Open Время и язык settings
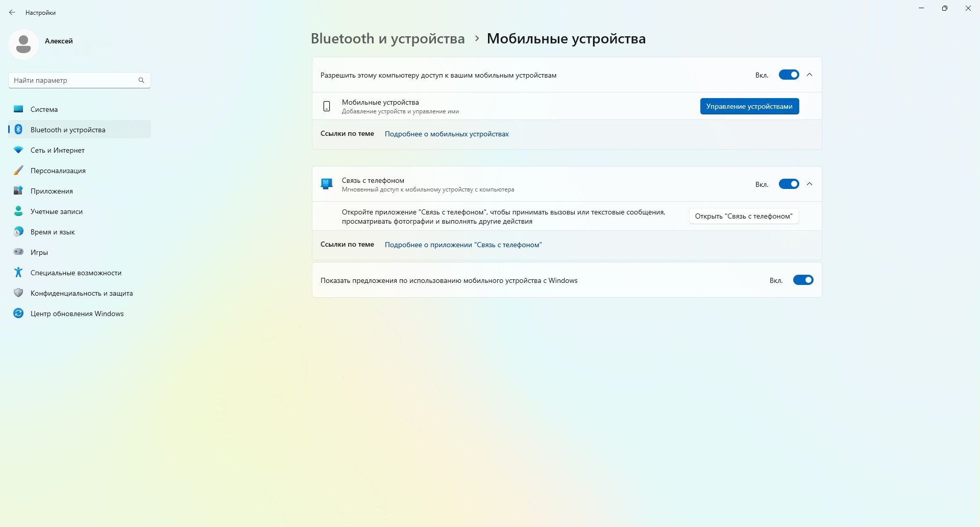Viewport: 980px width, 527px height. [80, 232]
